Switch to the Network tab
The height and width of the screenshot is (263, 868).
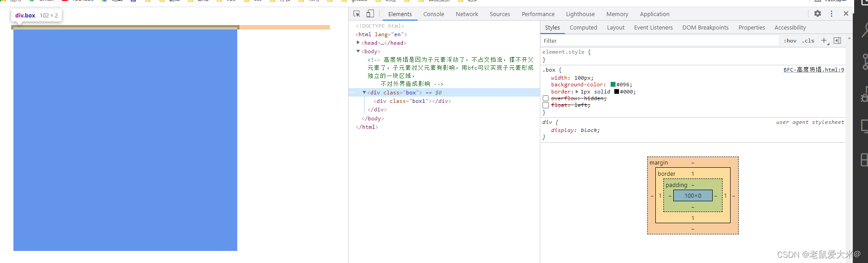pyautogui.click(x=467, y=14)
